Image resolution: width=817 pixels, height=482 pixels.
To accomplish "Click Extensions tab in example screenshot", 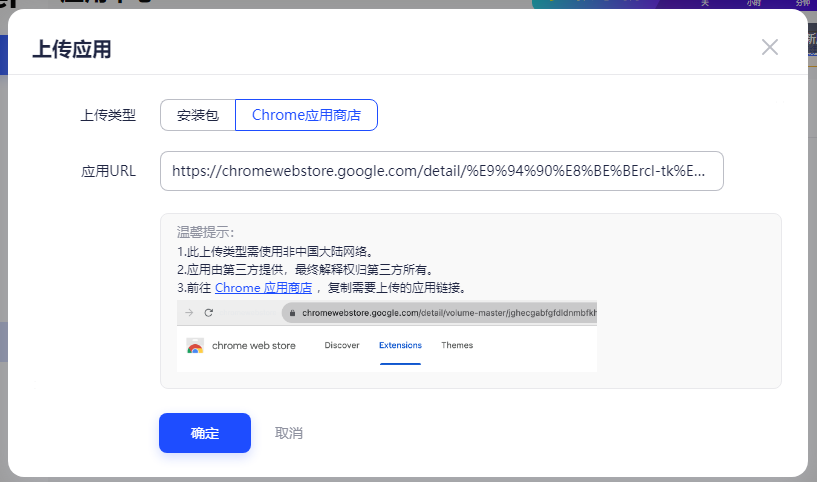I will click(x=400, y=346).
